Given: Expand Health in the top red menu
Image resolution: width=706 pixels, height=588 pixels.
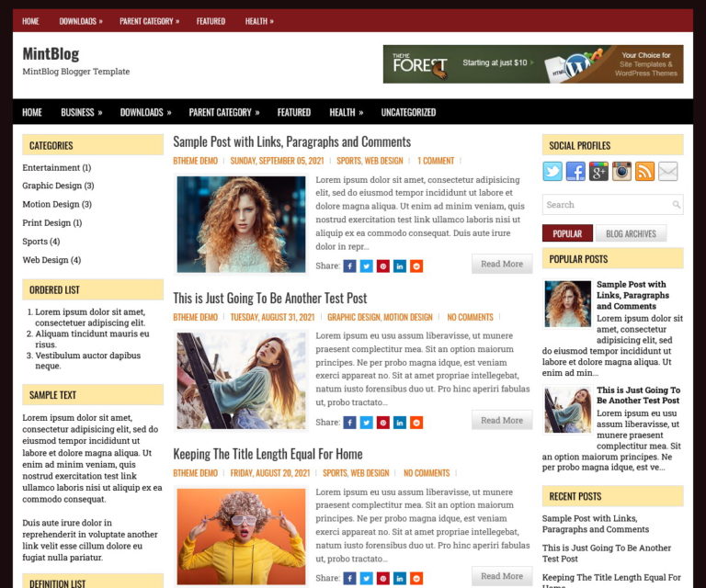Looking at the screenshot, I should pyautogui.click(x=259, y=21).
